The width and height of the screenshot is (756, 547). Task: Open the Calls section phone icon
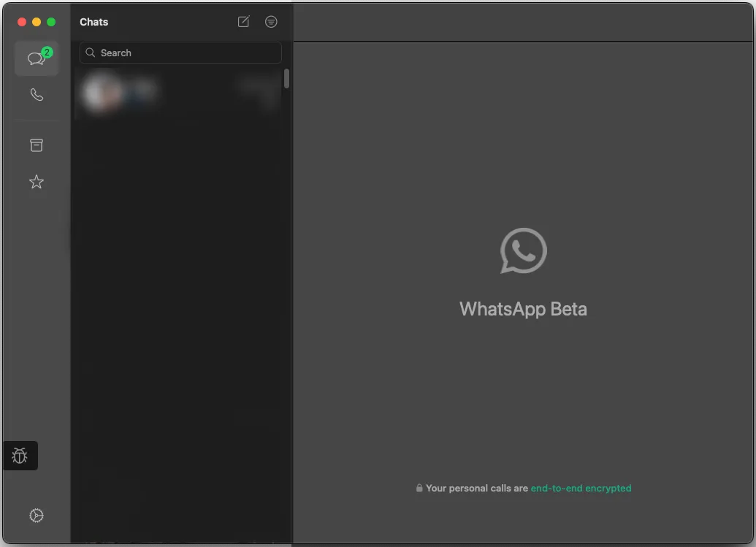(x=37, y=94)
